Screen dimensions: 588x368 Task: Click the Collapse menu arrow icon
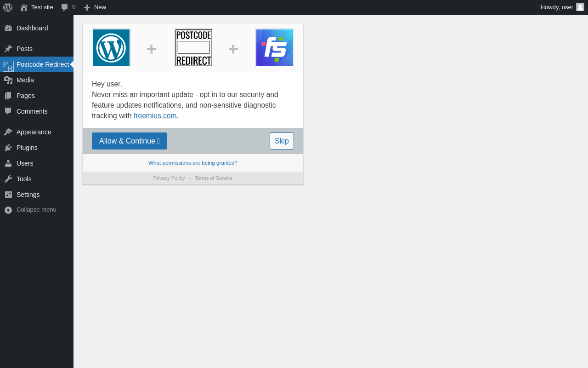click(x=8, y=210)
